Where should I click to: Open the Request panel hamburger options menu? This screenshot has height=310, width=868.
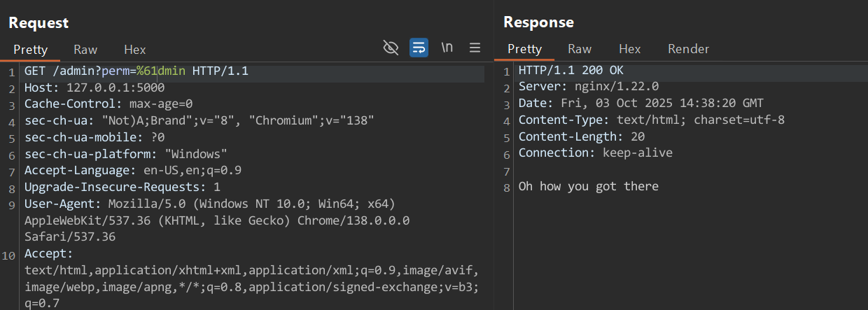click(475, 48)
